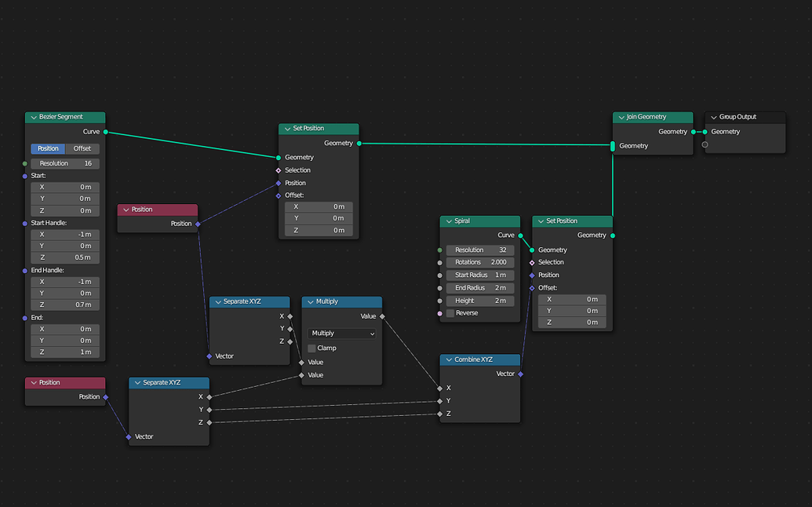Select the Group Output node header

click(745, 118)
